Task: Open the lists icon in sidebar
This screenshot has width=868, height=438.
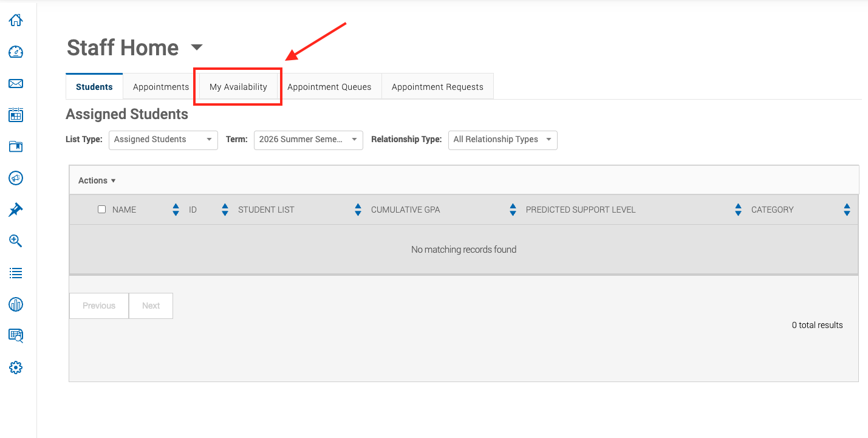Action: 16,273
